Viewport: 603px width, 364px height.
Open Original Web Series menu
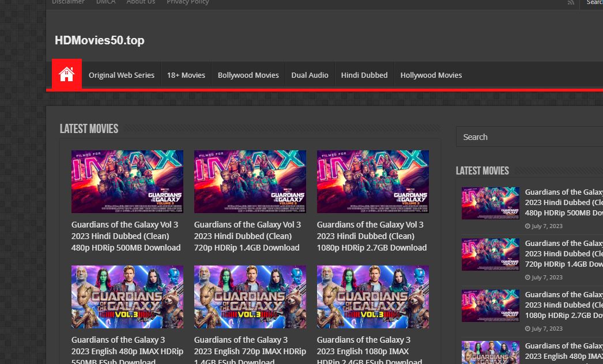122,75
